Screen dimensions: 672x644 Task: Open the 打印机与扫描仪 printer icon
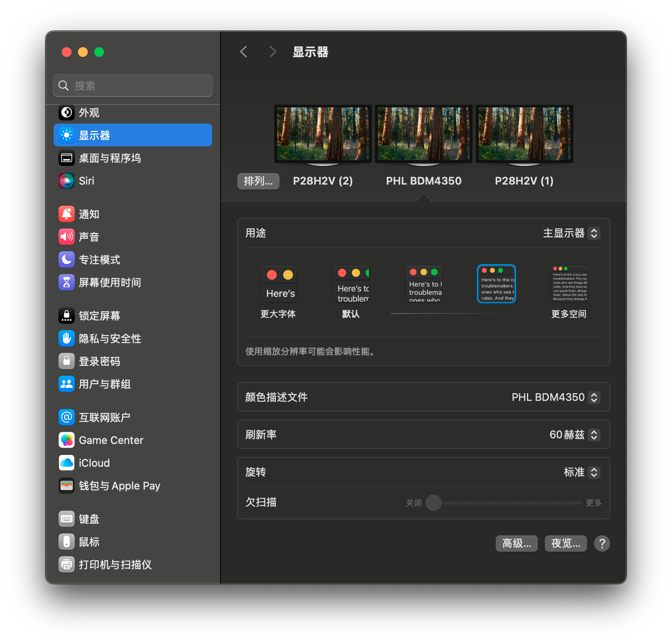[x=67, y=564]
